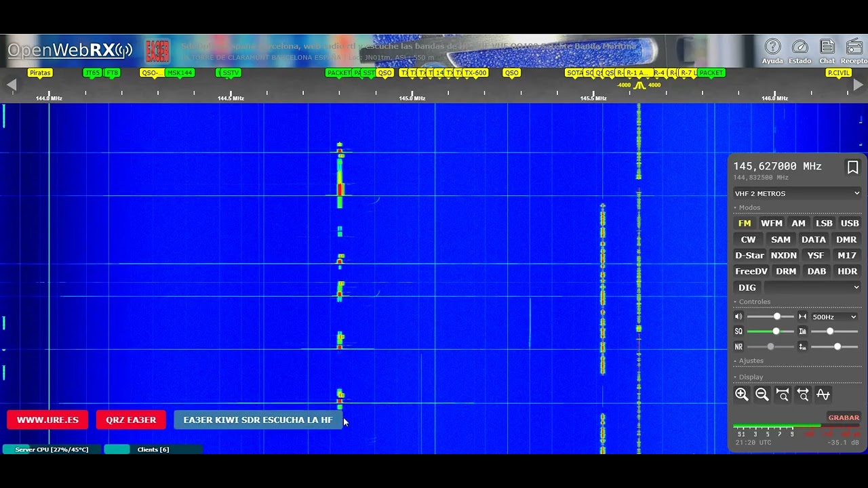Select HDR mode button
Screen dimensions: 868x488
[x=848, y=272]
